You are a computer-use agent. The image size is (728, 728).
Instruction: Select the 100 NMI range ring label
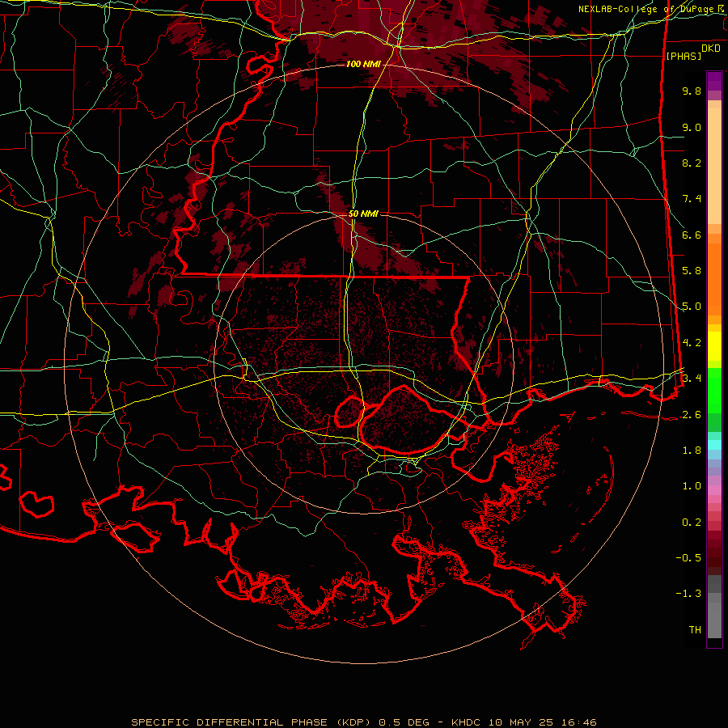pyautogui.click(x=363, y=64)
